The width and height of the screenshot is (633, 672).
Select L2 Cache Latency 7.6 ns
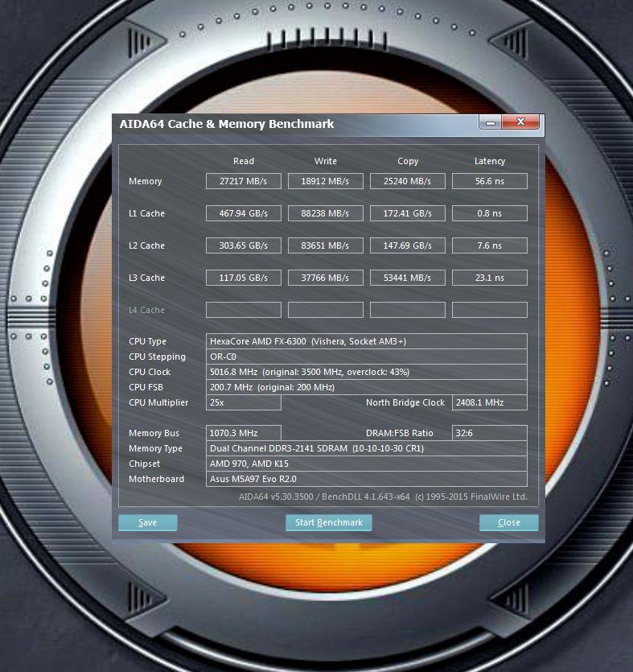tap(490, 245)
